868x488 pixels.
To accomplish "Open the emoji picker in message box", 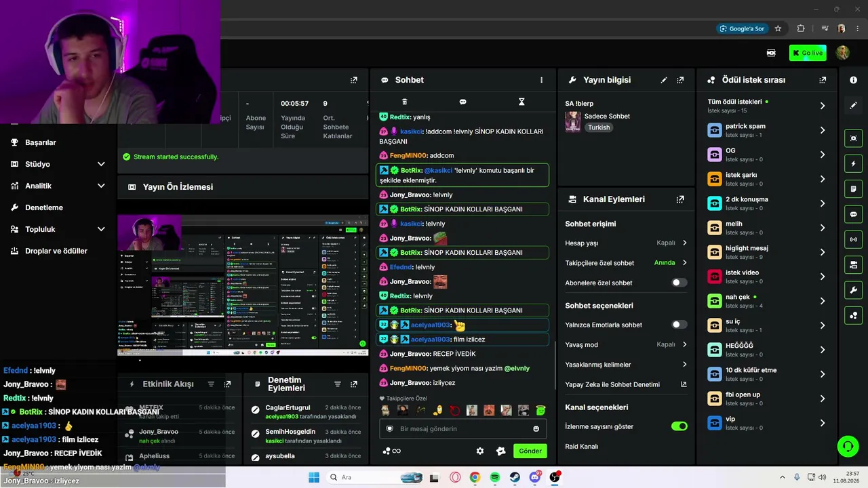I will pos(536,429).
